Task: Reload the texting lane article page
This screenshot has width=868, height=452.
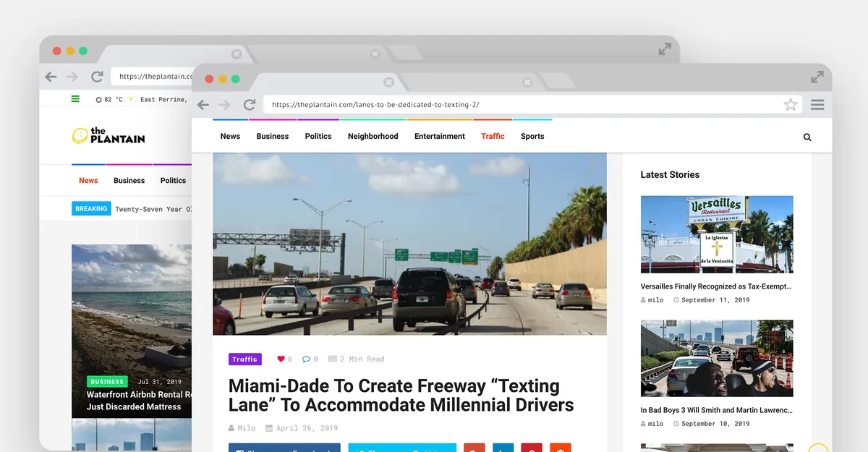Action: click(250, 105)
